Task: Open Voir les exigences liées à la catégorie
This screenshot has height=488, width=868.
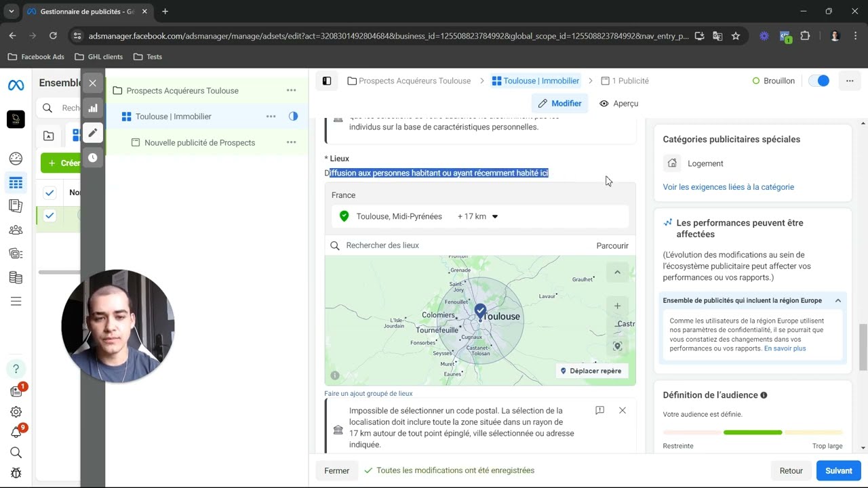Action: [728, 187]
